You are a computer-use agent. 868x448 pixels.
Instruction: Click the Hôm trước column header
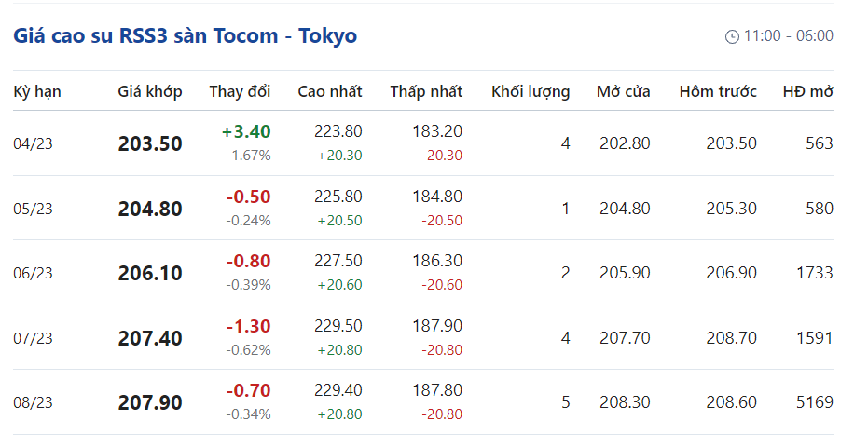click(718, 91)
